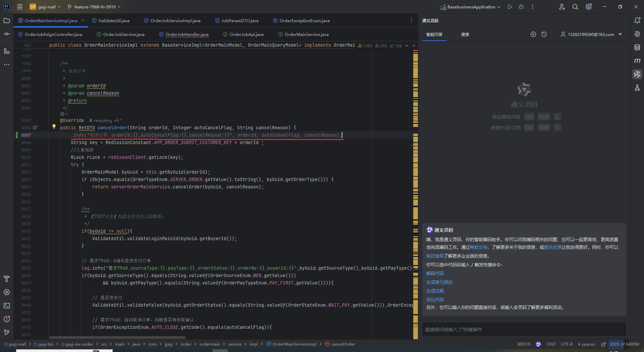Open OrderJobHandler.java tab

tap(184, 34)
